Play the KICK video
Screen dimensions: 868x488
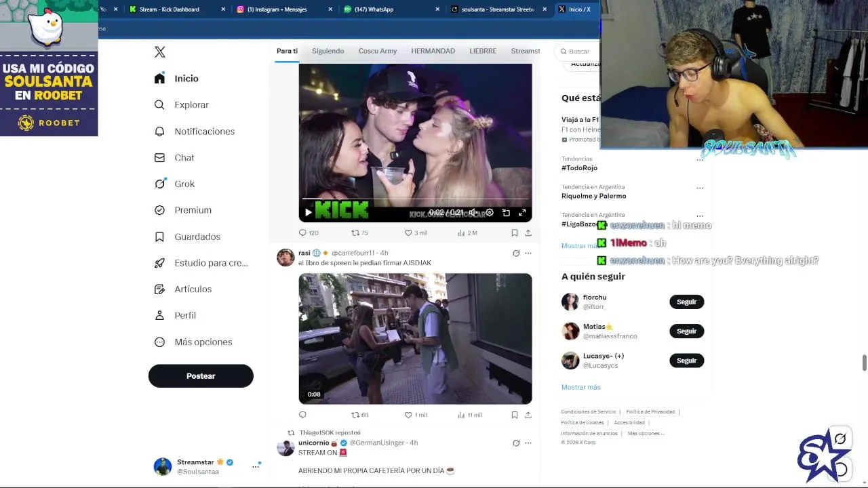(x=309, y=213)
